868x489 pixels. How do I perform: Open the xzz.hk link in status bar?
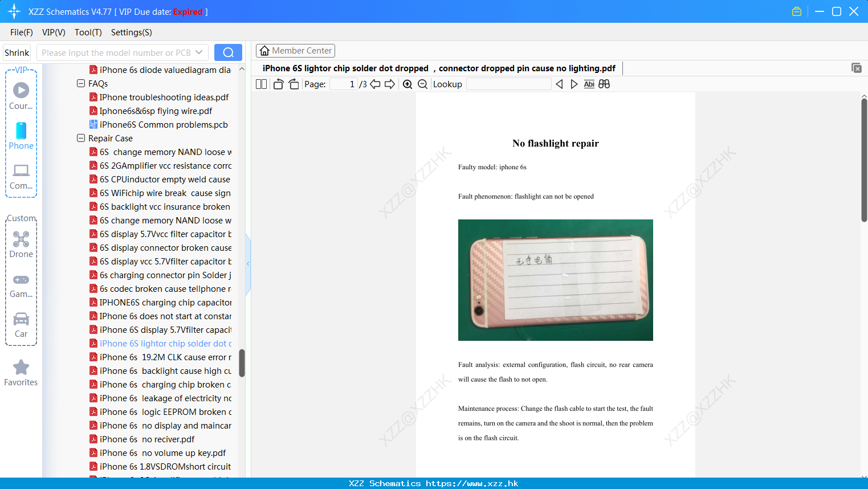[x=472, y=483]
